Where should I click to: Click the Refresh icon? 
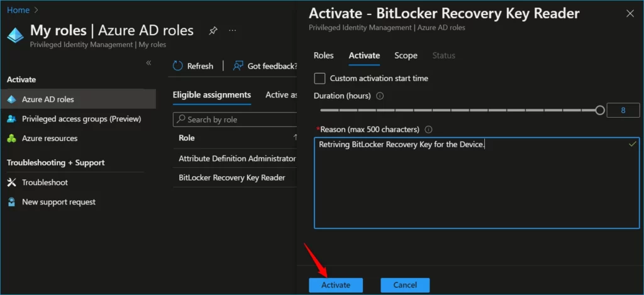(x=177, y=66)
